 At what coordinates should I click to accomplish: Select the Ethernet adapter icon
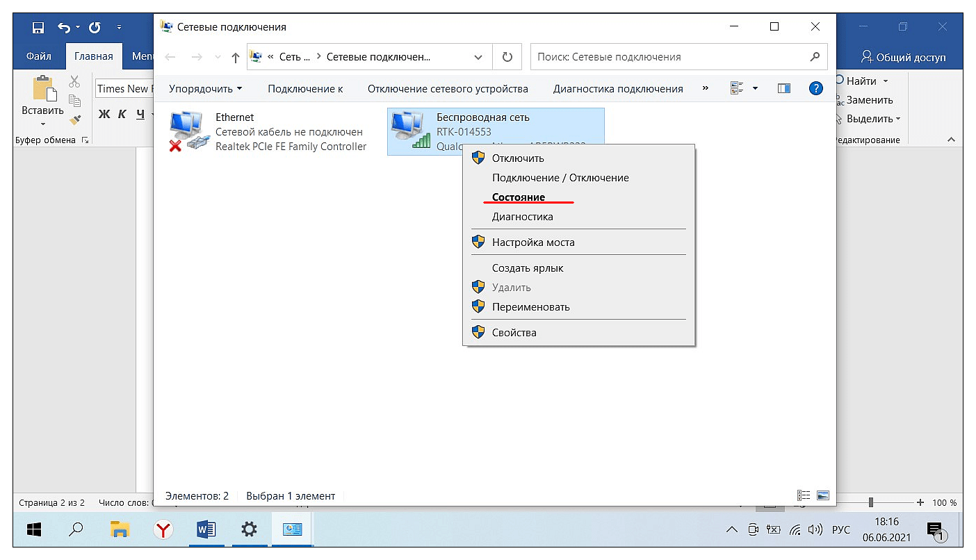[x=189, y=132]
